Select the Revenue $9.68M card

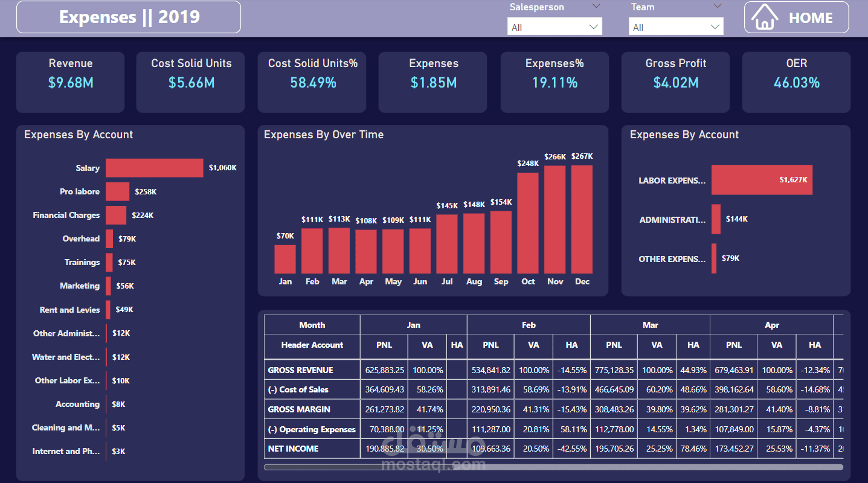click(x=70, y=82)
